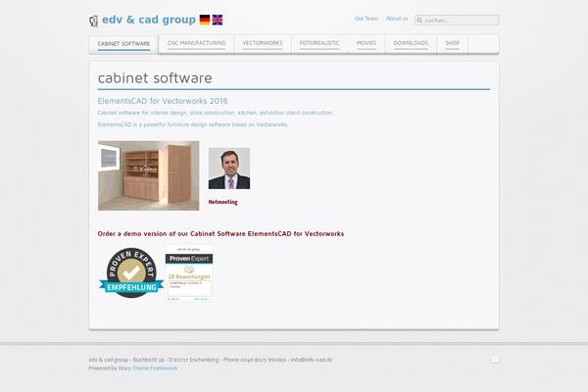Click the edv & cad group site title
Screen dimensions: 588x392
[149, 20]
